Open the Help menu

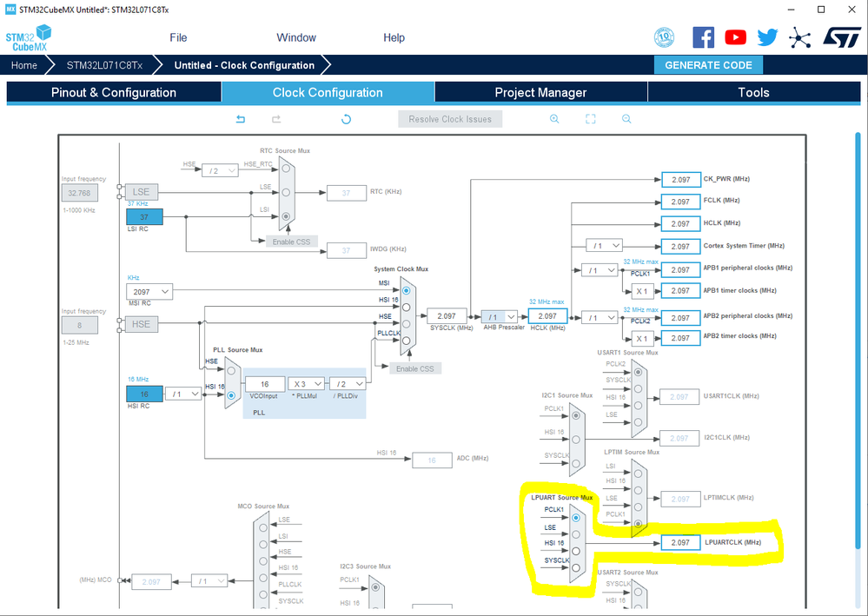394,37
